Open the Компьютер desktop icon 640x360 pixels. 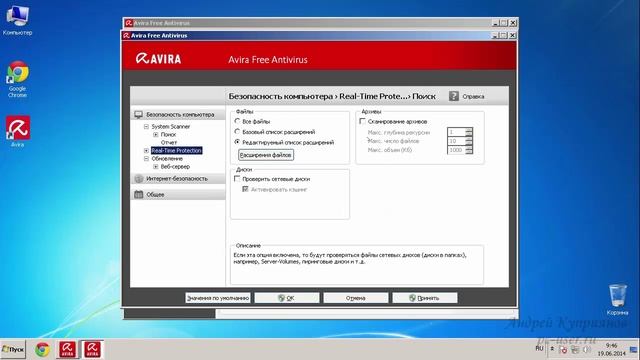point(18,20)
